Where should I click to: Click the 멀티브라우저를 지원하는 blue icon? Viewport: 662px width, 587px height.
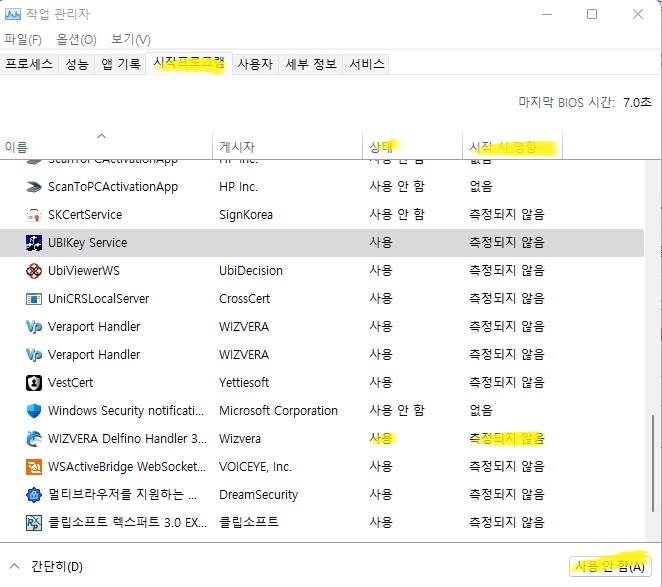[x=34, y=495]
